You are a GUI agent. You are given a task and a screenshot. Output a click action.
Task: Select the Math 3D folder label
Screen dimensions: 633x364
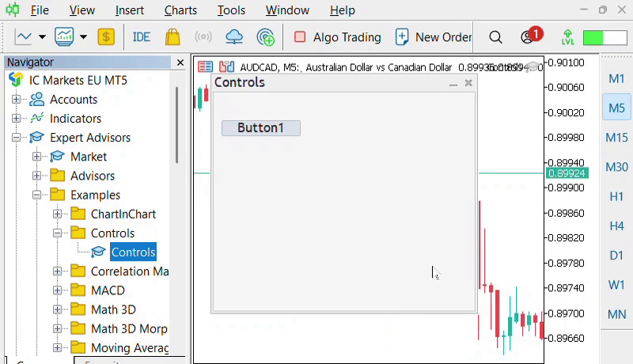pyautogui.click(x=113, y=309)
